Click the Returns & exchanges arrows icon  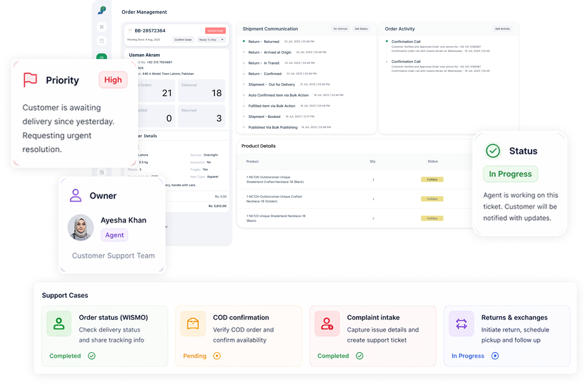[x=461, y=324]
